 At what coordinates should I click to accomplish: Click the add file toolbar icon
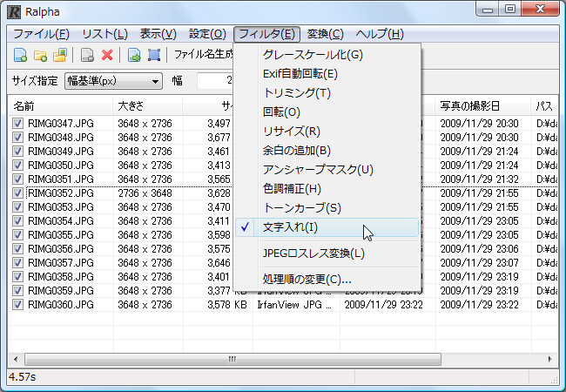20,55
